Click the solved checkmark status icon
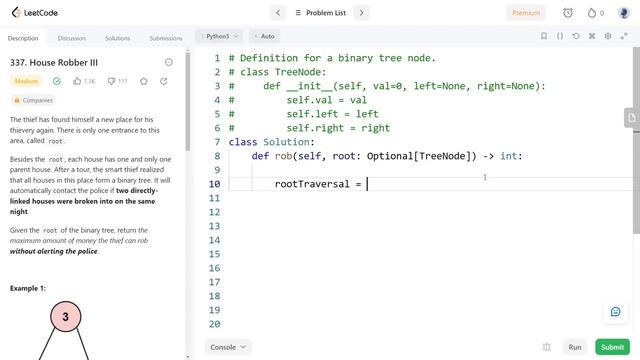The width and height of the screenshot is (640, 360). point(57,81)
